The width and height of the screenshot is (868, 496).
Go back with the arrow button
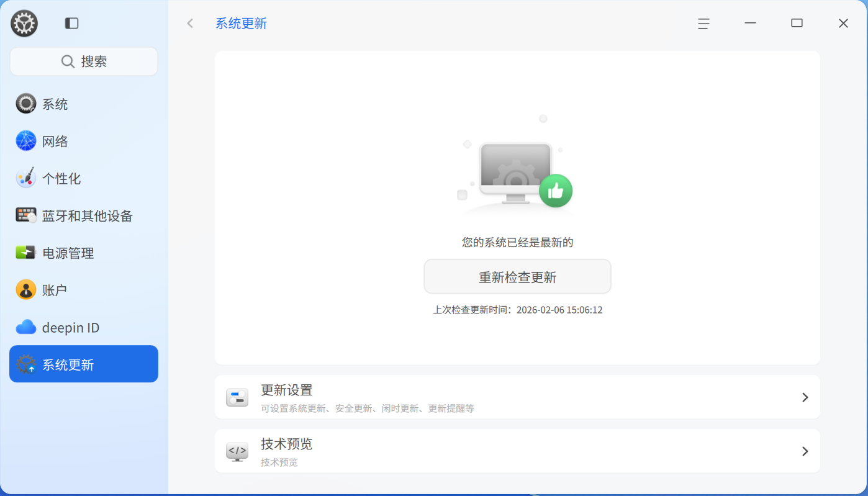click(x=190, y=23)
